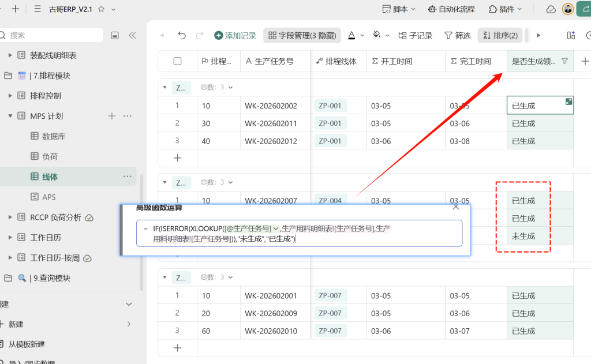Select the WK-202602011 cell
591x364 pixels.
tap(275, 123)
